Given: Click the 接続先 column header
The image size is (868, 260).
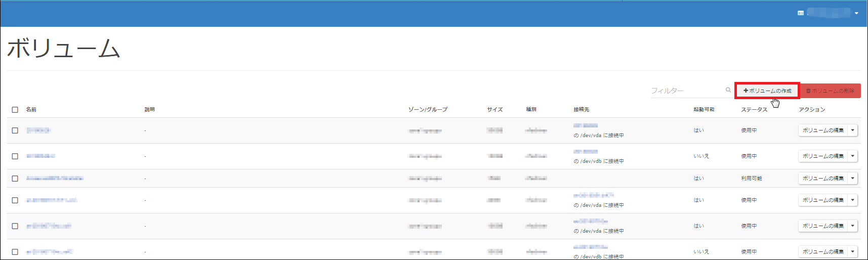Looking at the screenshot, I should pos(582,110).
